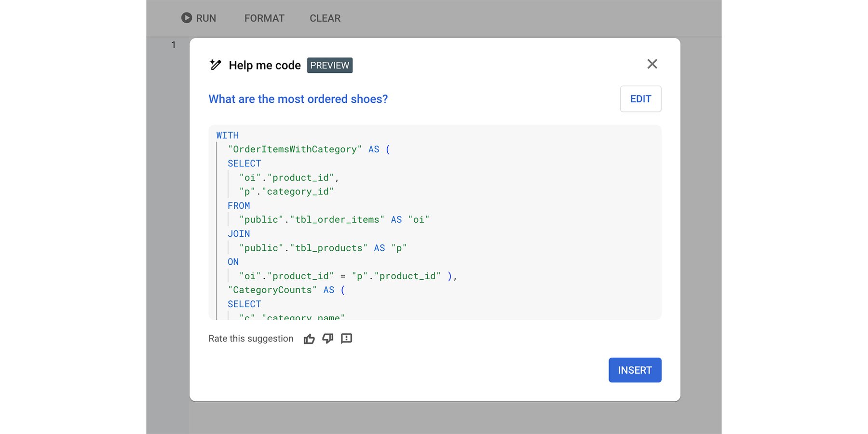Click the "public"."tbl_products" table reference

303,248
